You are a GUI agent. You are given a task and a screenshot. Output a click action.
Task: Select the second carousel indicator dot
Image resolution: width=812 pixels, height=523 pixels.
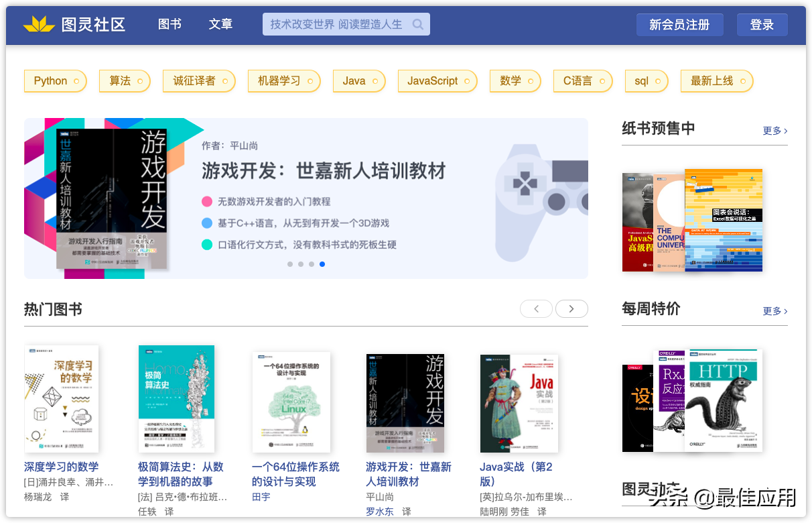click(301, 264)
